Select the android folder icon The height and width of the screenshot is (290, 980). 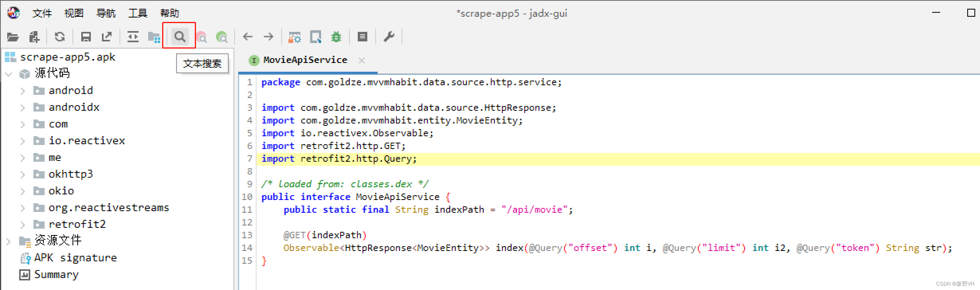click(x=39, y=90)
